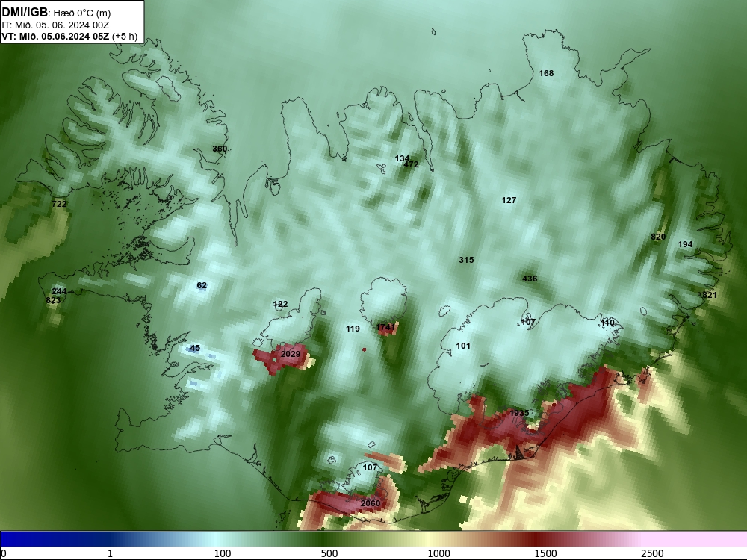Screen dimensions: 747x560
Task: Click the station value 194
Action: (685, 244)
